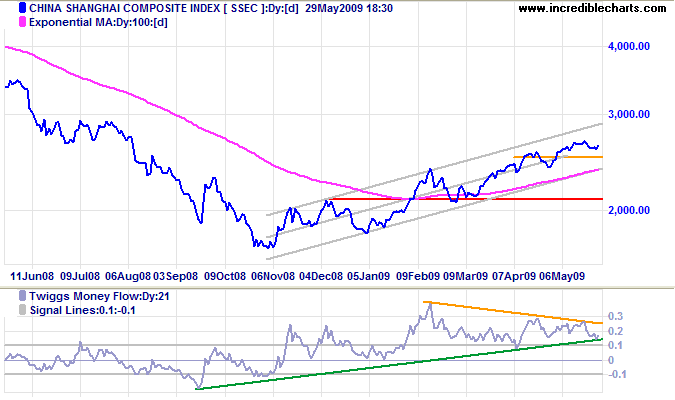
Task: Click the orange descending trendline on money flow
Action: [x=513, y=312]
